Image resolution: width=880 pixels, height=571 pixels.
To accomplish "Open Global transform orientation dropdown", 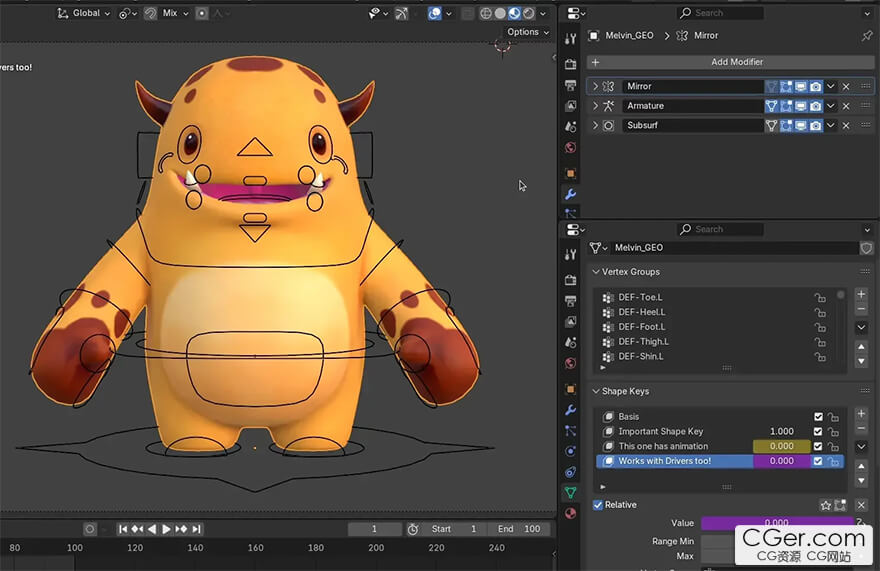I will [84, 13].
